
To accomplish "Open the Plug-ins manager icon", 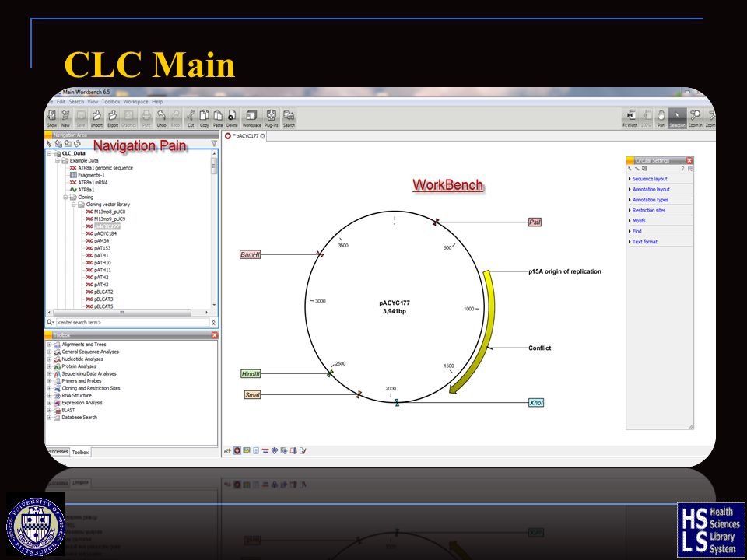I will click(x=271, y=117).
